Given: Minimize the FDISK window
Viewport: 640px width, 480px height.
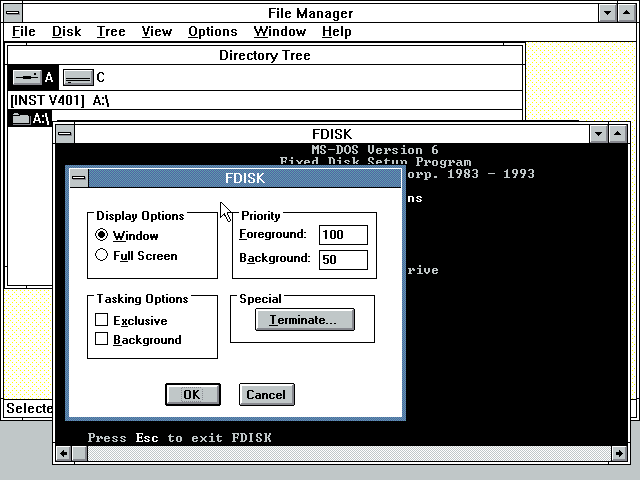Looking at the screenshot, I should pos(598,133).
